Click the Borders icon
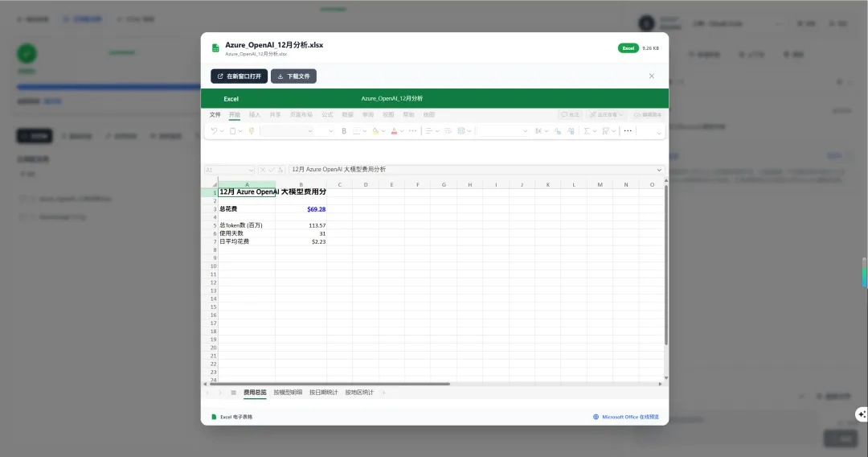 coord(357,131)
